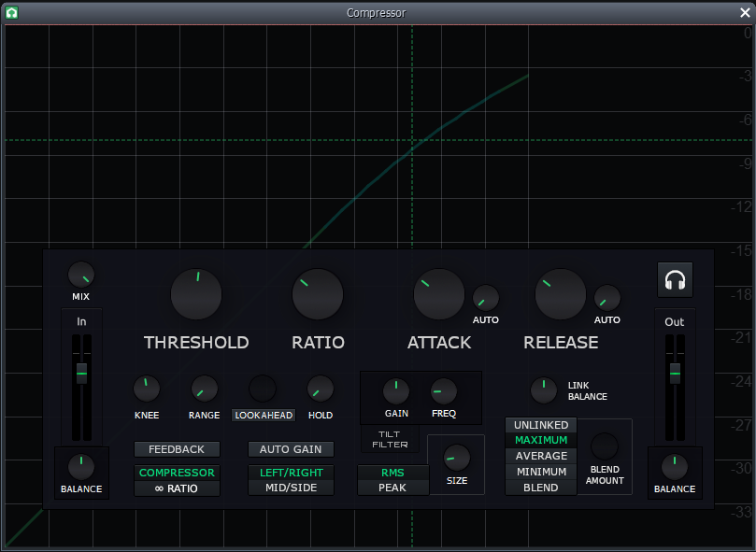The image size is (756, 552).
Task: Click the Knee knob
Action: [x=147, y=389]
